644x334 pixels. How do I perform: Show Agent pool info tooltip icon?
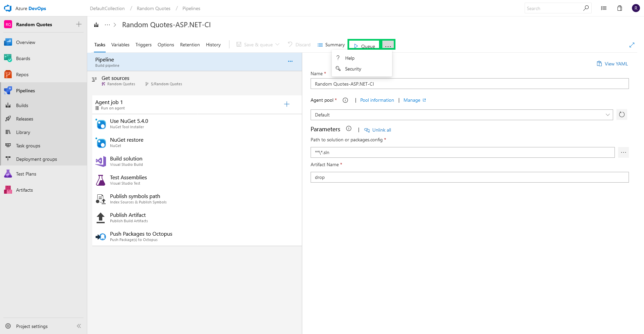(345, 100)
